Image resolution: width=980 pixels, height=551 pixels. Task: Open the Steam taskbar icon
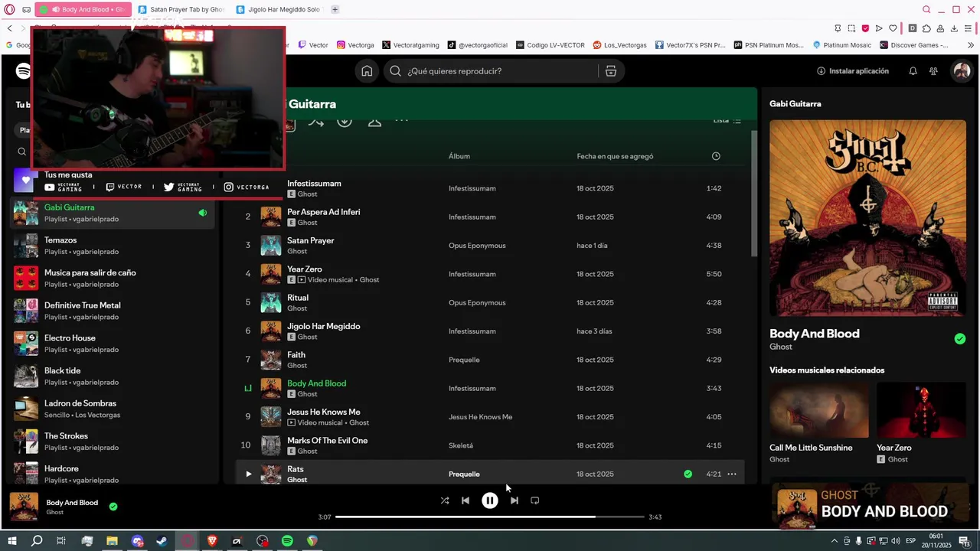pos(162,541)
